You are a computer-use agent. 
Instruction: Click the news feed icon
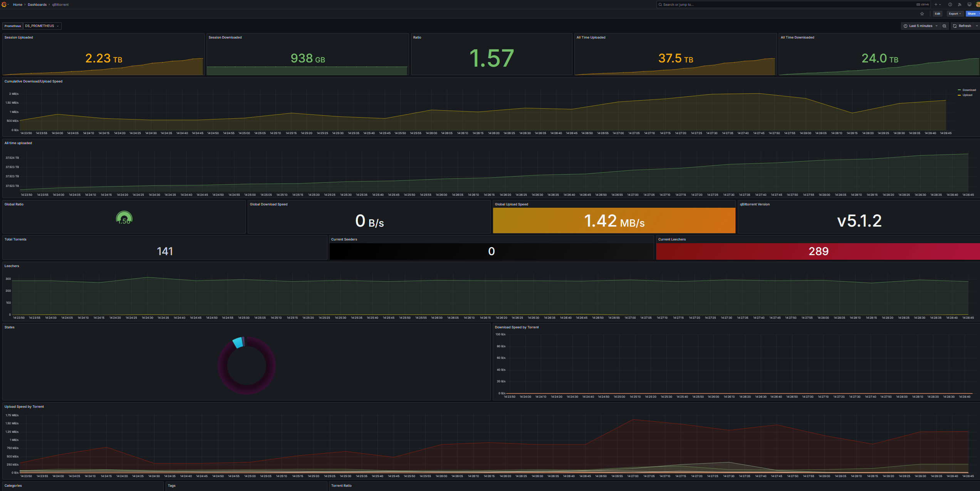pyautogui.click(x=960, y=4)
